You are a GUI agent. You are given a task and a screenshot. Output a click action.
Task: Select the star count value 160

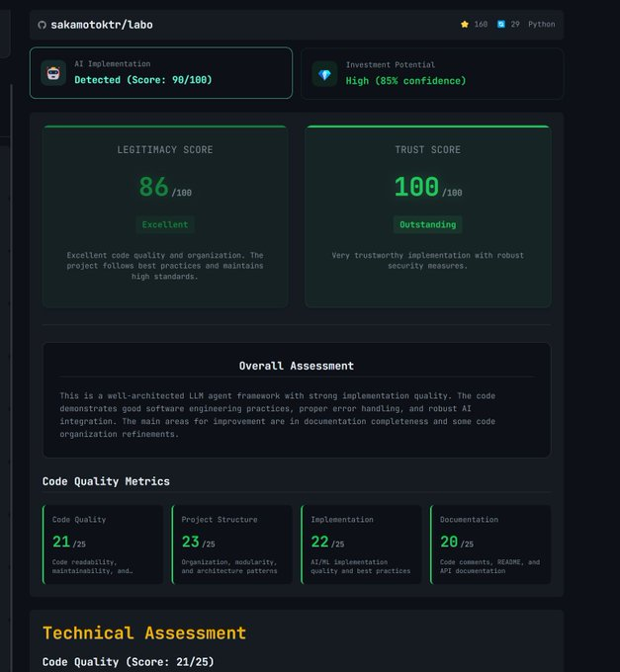pyautogui.click(x=481, y=25)
